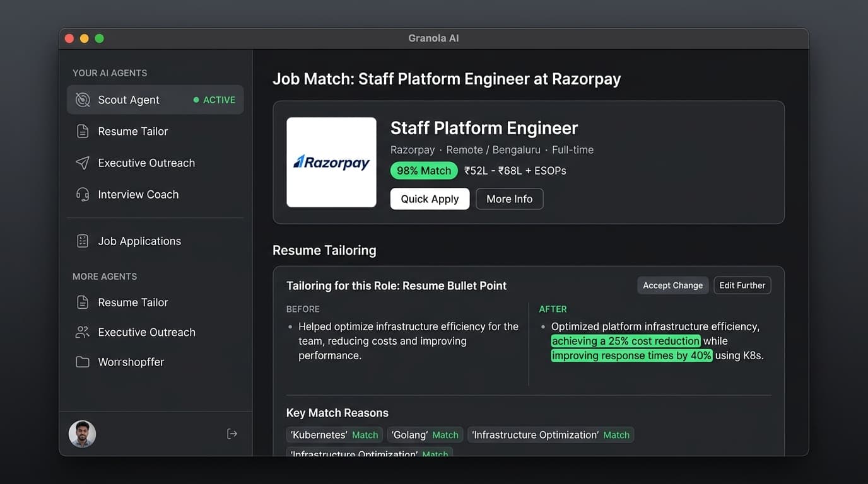Click the 'Golang' Match tag

pos(425,435)
